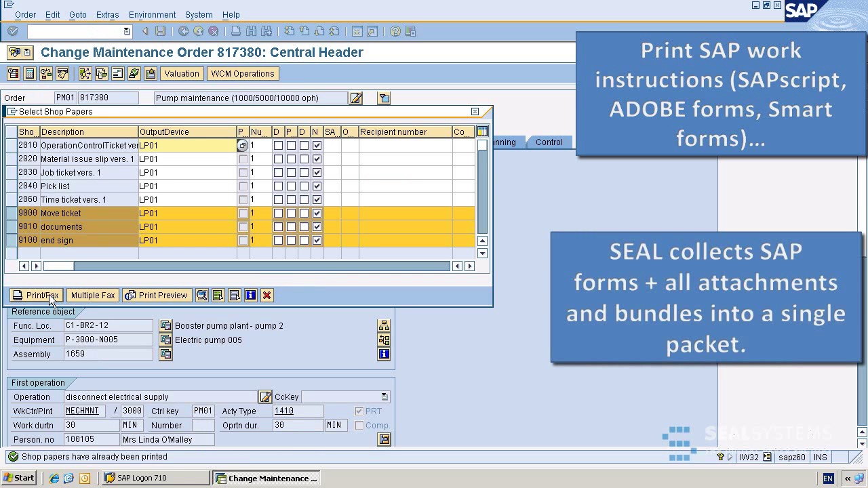Click the horizontal scrollbar thumb in shop papers table
The image size is (868, 488).
click(x=58, y=266)
